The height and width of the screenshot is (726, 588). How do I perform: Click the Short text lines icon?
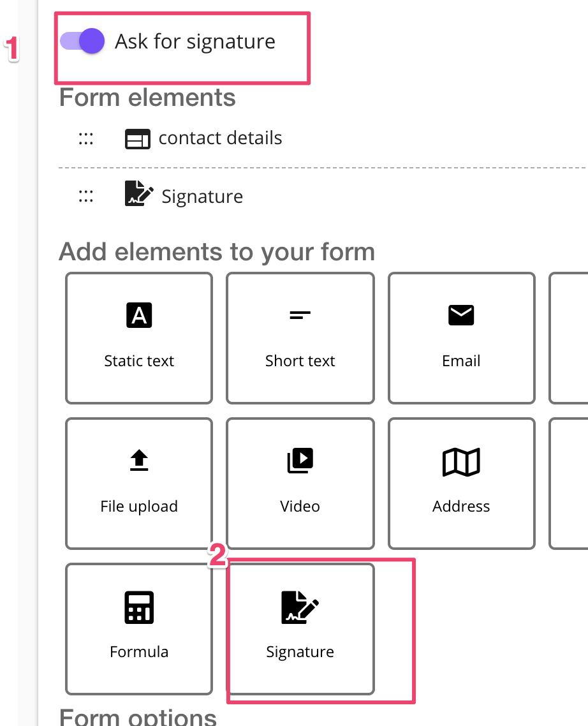[x=300, y=315]
